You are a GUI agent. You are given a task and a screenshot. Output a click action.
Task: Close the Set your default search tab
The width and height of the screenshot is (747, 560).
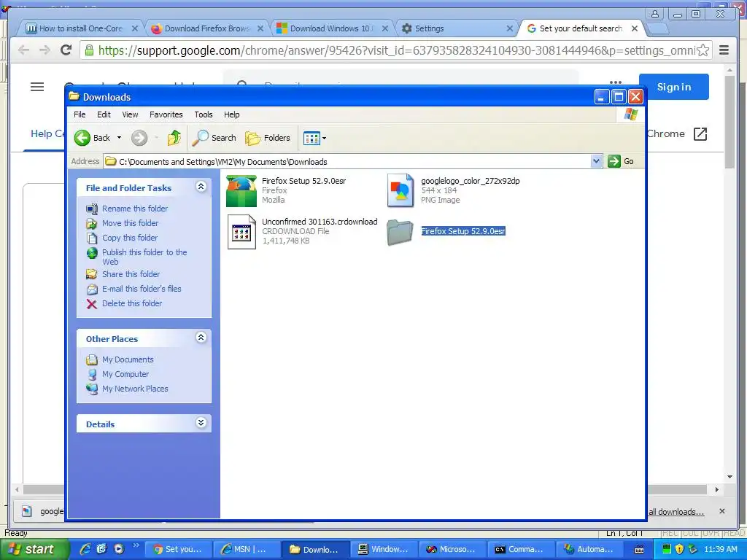[635, 28]
